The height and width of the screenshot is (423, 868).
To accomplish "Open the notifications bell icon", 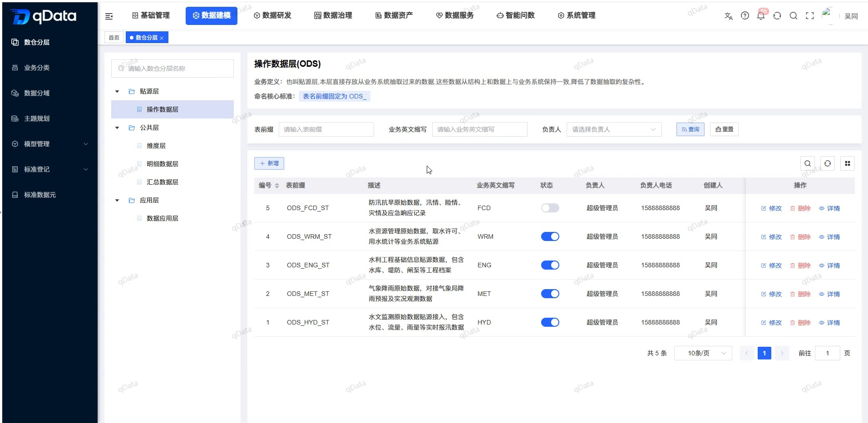I will click(x=761, y=16).
